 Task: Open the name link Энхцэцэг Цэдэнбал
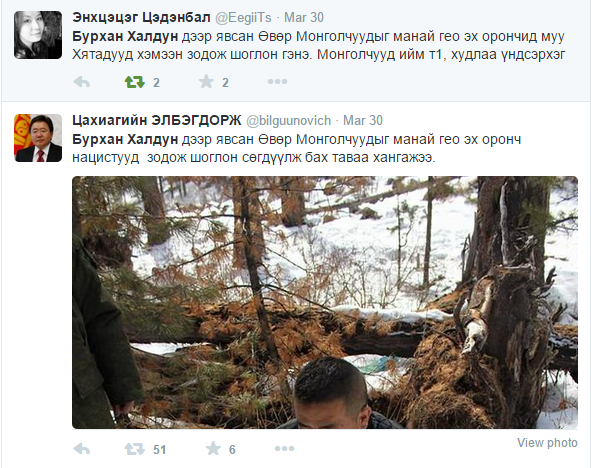click(x=141, y=17)
